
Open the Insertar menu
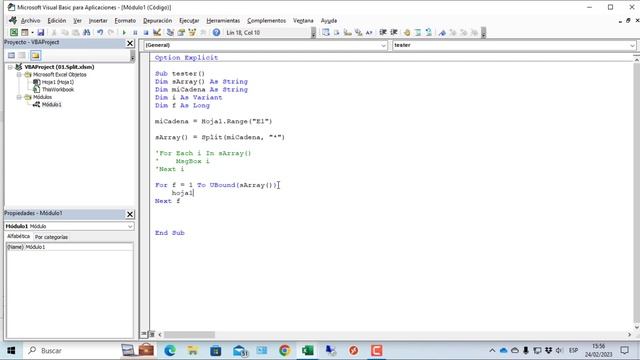[x=98, y=20]
